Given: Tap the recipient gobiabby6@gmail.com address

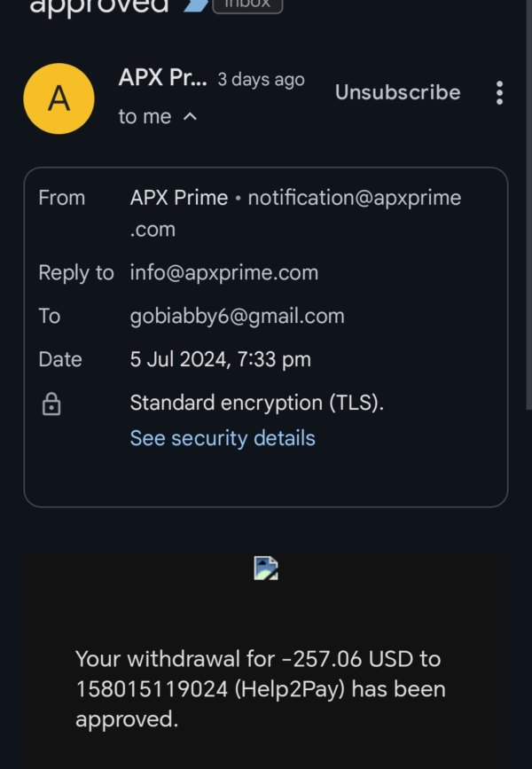Looking at the screenshot, I should [x=237, y=316].
